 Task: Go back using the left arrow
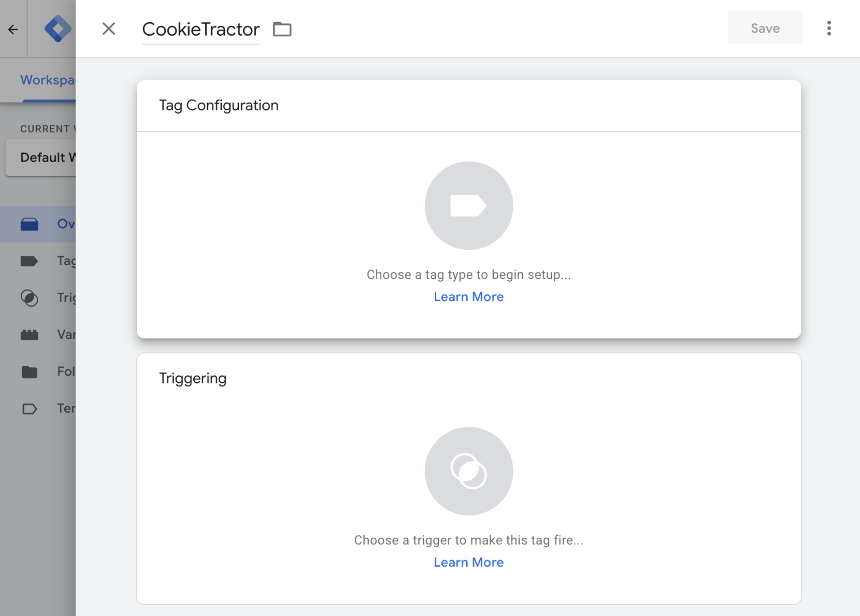[13, 29]
